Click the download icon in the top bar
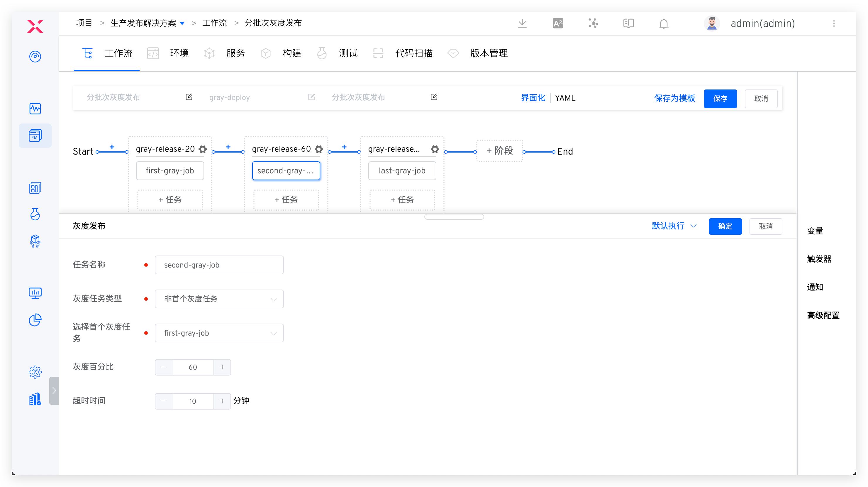This screenshot has width=868, height=487. coord(522,23)
